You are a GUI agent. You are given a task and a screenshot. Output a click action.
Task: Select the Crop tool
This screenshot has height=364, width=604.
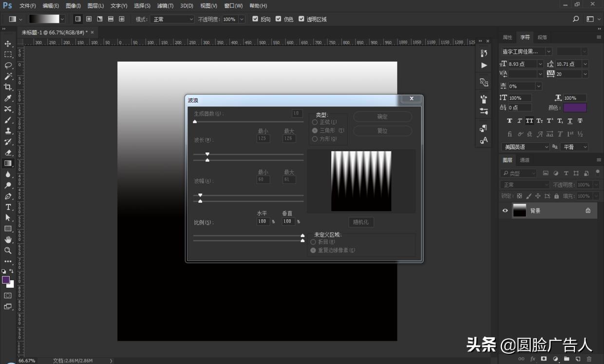click(x=8, y=87)
